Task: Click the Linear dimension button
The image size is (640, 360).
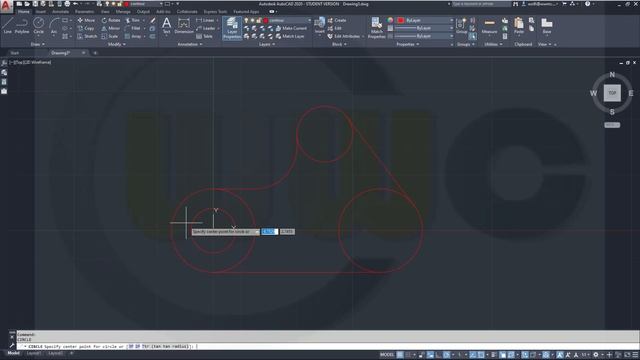Action: pyautogui.click(x=206, y=20)
